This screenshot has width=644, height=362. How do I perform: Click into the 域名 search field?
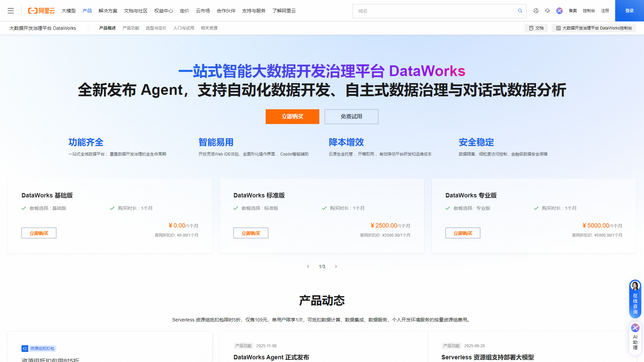[x=434, y=11]
